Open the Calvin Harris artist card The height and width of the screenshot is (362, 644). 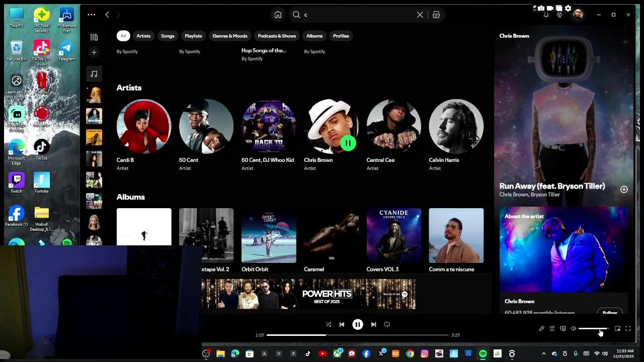tap(456, 135)
